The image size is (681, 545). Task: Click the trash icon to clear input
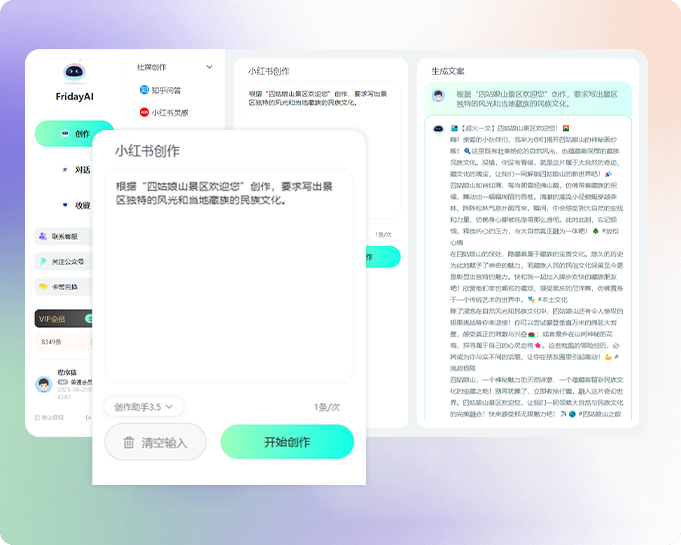pos(129,442)
